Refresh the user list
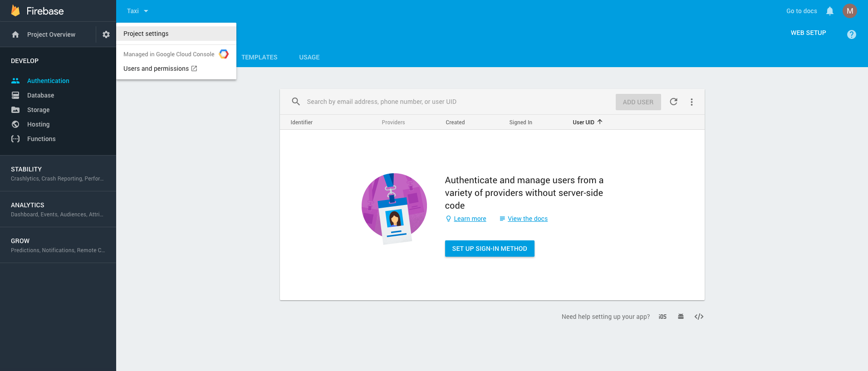This screenshot has height=371, width=868. tap(674, 102)
